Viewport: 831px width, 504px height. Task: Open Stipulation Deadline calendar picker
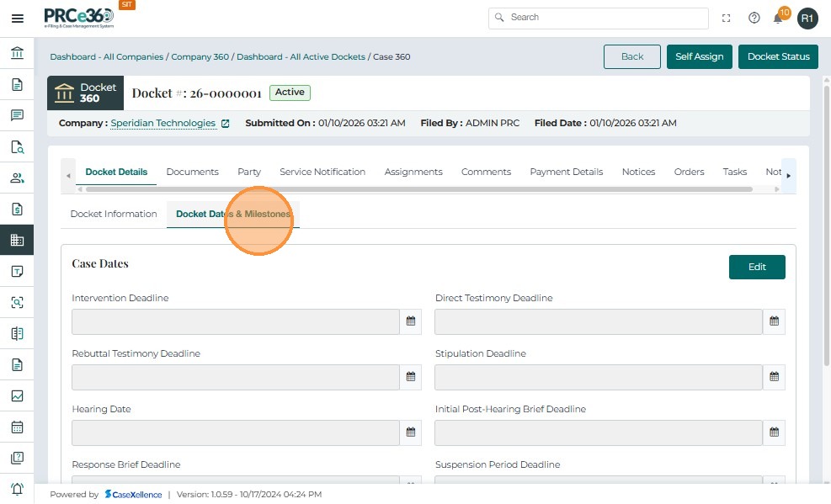[x=774, y=377]
